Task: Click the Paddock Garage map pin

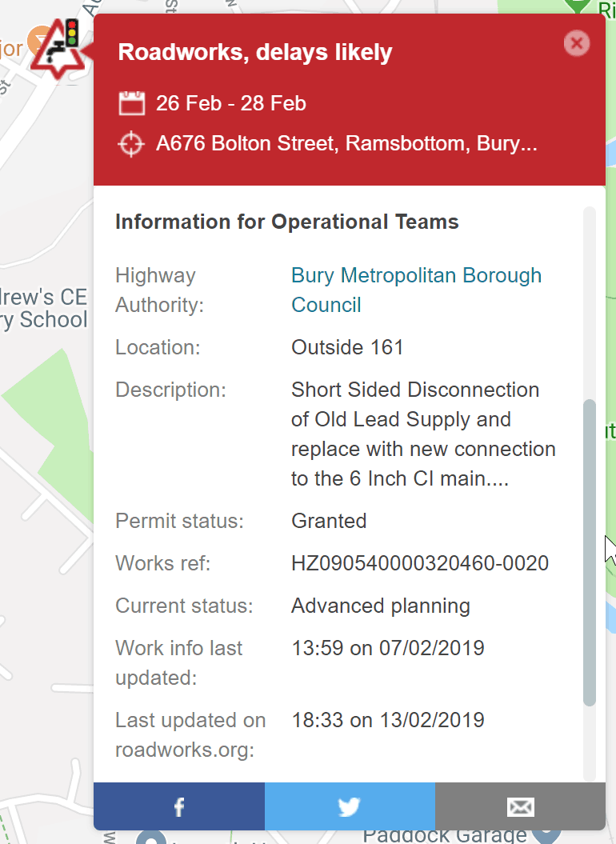Action: 547,833
